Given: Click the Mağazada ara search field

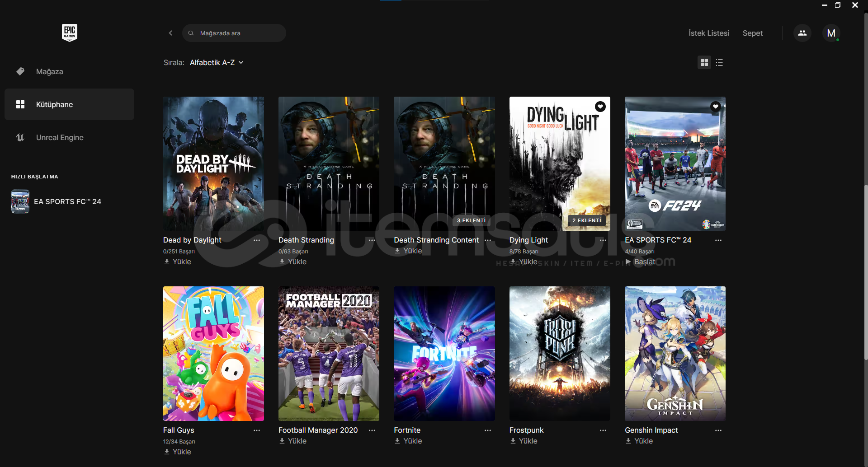Looking at the screenshot, I should (x=234, y=33).
